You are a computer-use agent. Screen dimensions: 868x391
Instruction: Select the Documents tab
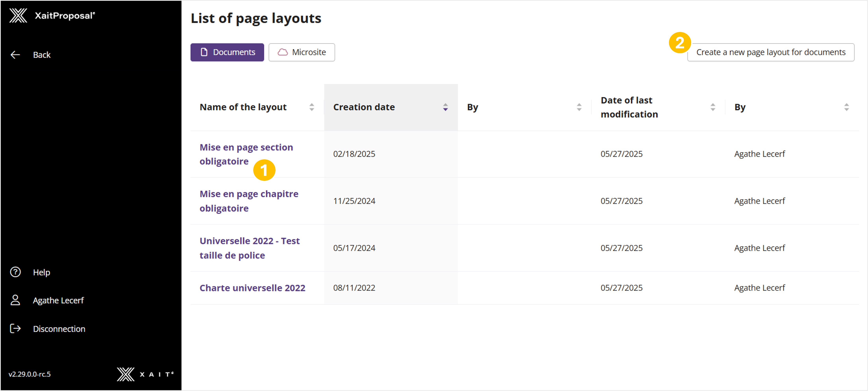click(x=227, y=52)
